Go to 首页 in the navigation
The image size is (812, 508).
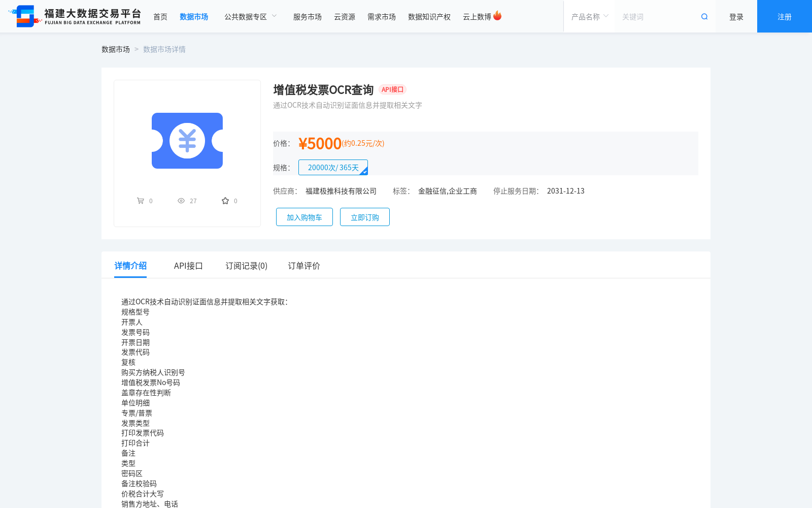tap(160, 17)
